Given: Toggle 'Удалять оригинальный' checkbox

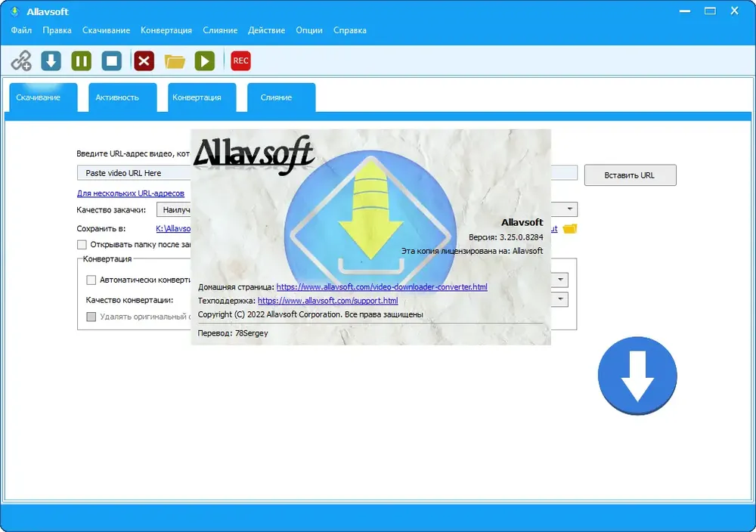Looking at the screenshot, I should click(91, 317).
